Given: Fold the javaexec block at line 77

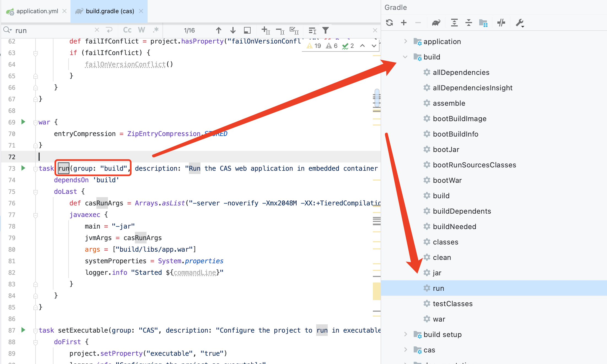Looking at the screenshot, I should pyautogui.click(x=35, y=215).
